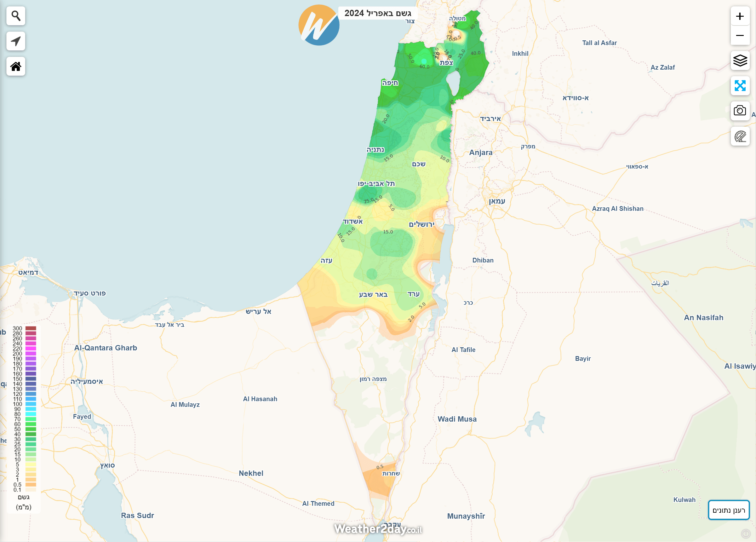The image size is (756, 542).
Task: Click the Refresh Data button
Action: tap(729, 510)
